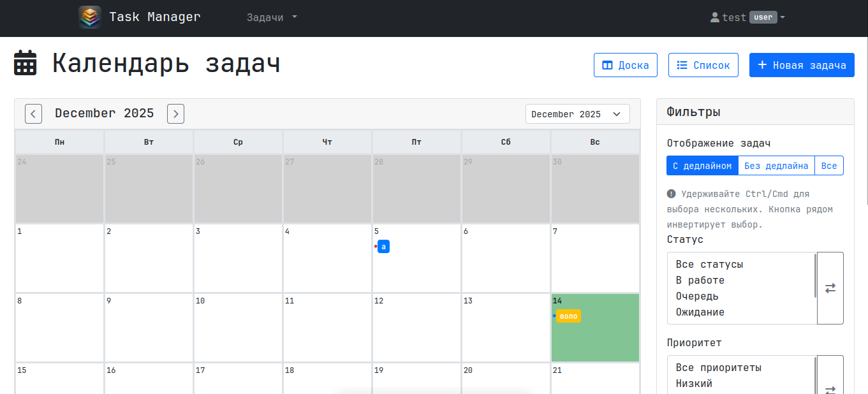Screen dimensions: 868x394
Task: Expand the user menu arrow in navbar
Action: coord(784,17)
